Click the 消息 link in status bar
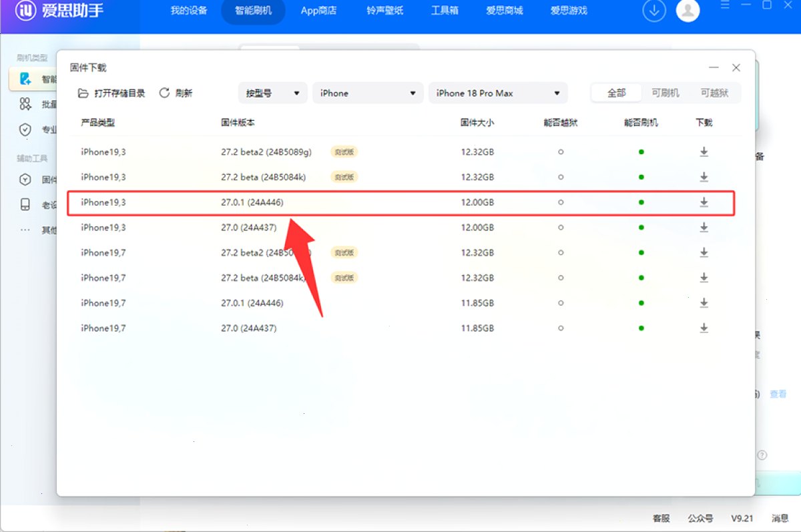Viewport: 801px width, 532px height. (780, 519)
